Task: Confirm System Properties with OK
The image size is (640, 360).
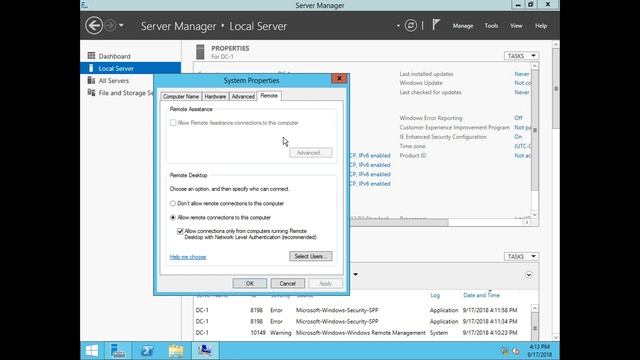Action: click(250, 283)
